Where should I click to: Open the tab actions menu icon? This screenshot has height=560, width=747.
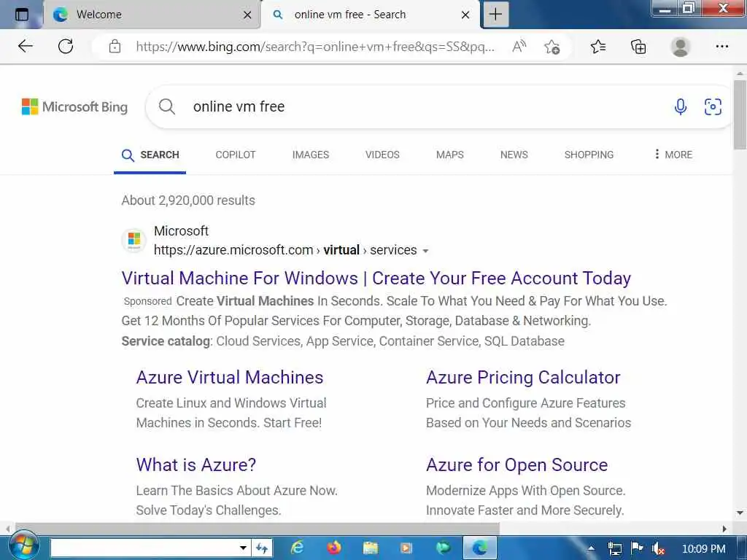pos(21,15)
